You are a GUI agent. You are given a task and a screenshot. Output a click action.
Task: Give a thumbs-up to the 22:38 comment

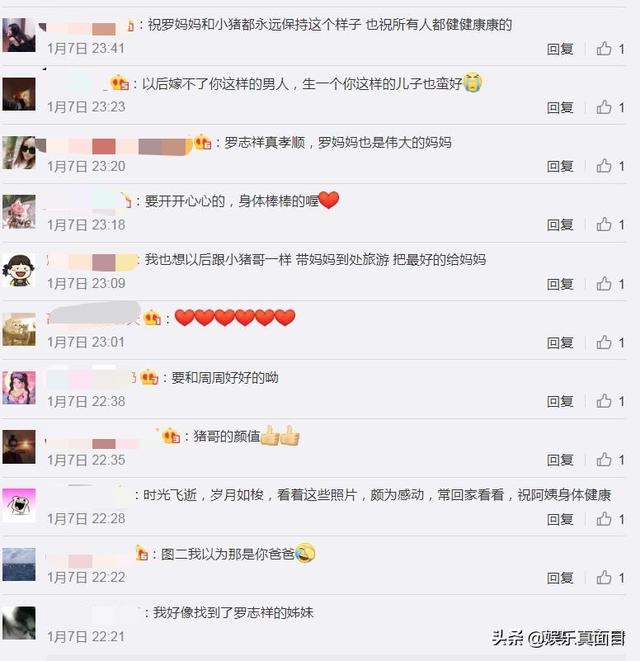604,401
